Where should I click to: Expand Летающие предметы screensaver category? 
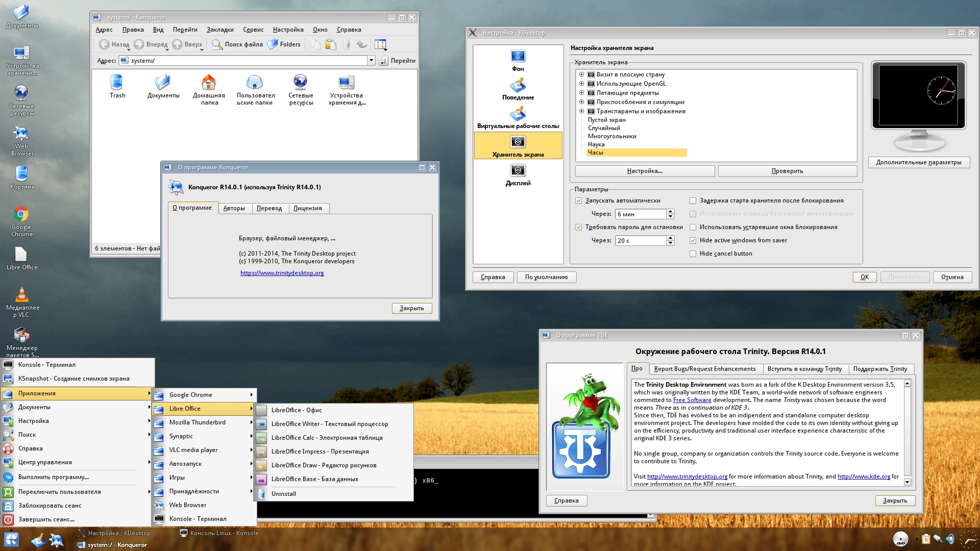tap(581, 93)
